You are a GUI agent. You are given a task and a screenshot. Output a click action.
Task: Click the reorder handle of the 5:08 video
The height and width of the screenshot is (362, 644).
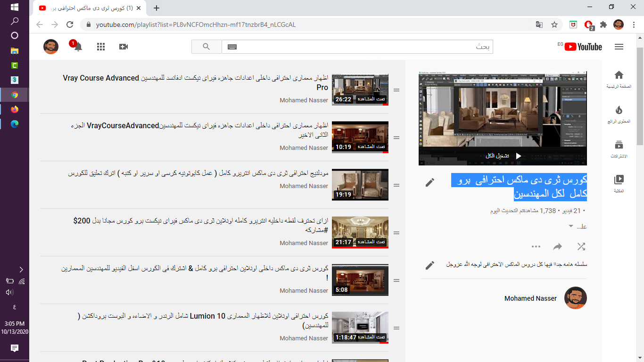(x=396, y=280)
